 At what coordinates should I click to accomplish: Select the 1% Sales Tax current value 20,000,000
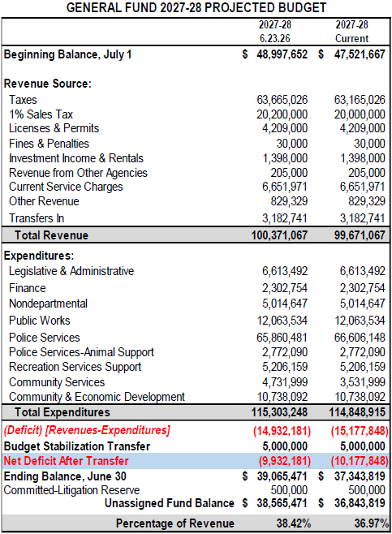360,114
